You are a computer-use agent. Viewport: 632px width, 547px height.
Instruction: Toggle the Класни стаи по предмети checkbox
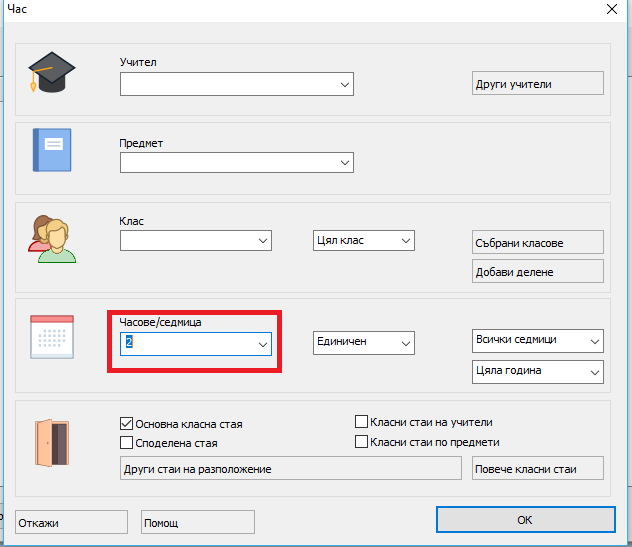point(362,441)
